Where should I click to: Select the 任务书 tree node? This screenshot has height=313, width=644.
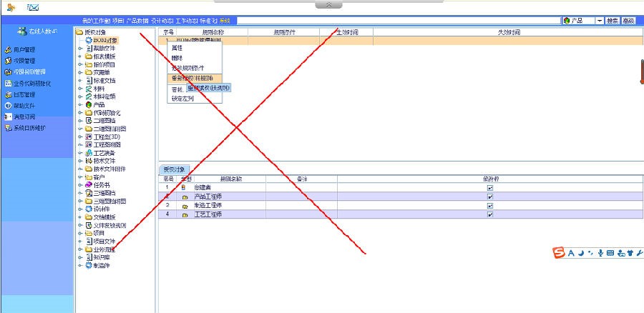tap(100, 184)
